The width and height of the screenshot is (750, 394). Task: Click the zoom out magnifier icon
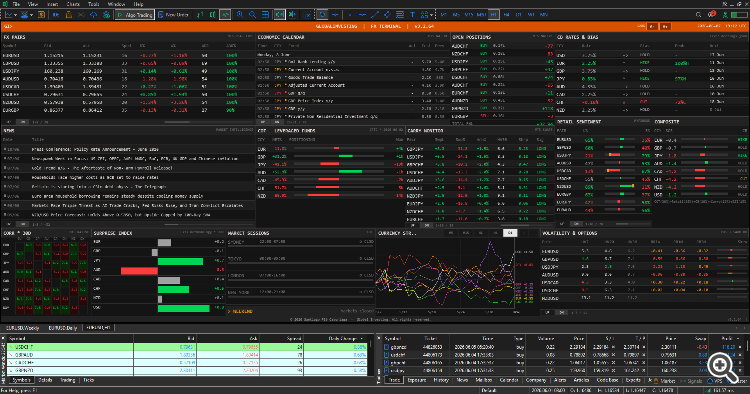[x=252, y=15]
